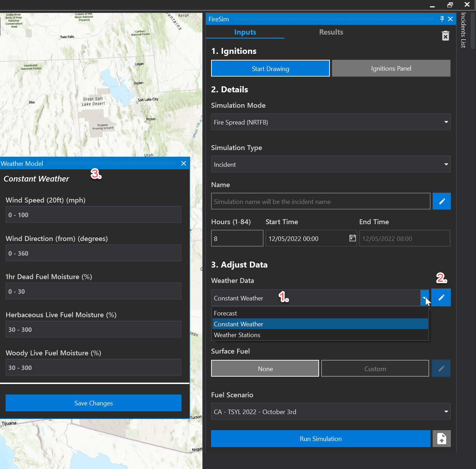Viewport: 476px width, 469px height.
Task: Click the upload file icon beside Run Simulation
Action: pos(441,439)
